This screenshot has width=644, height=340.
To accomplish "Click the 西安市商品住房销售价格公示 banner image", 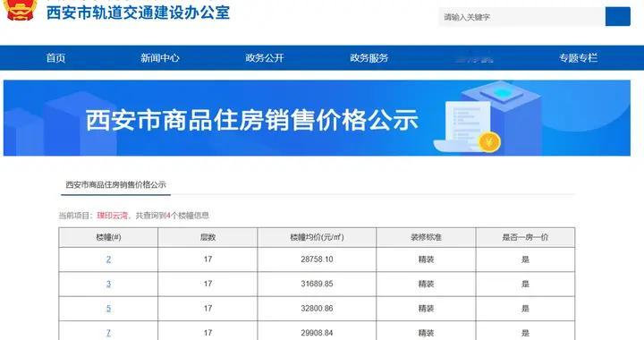I will tap(317, 118).
